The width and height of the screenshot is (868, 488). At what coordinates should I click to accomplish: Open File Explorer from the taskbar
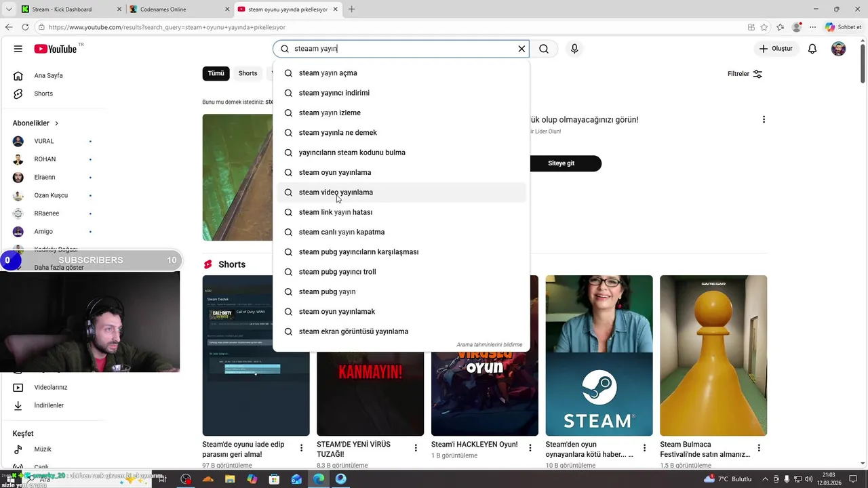pos(230,479)
